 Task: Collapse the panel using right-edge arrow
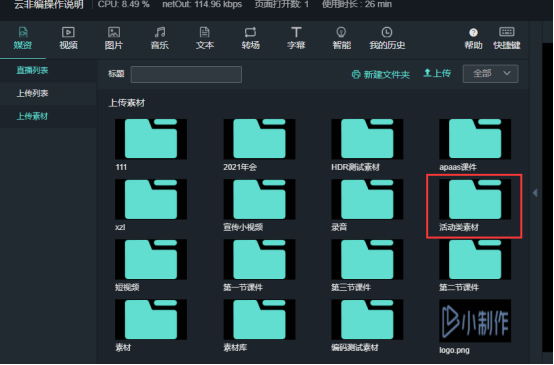(x=535, y=193)
